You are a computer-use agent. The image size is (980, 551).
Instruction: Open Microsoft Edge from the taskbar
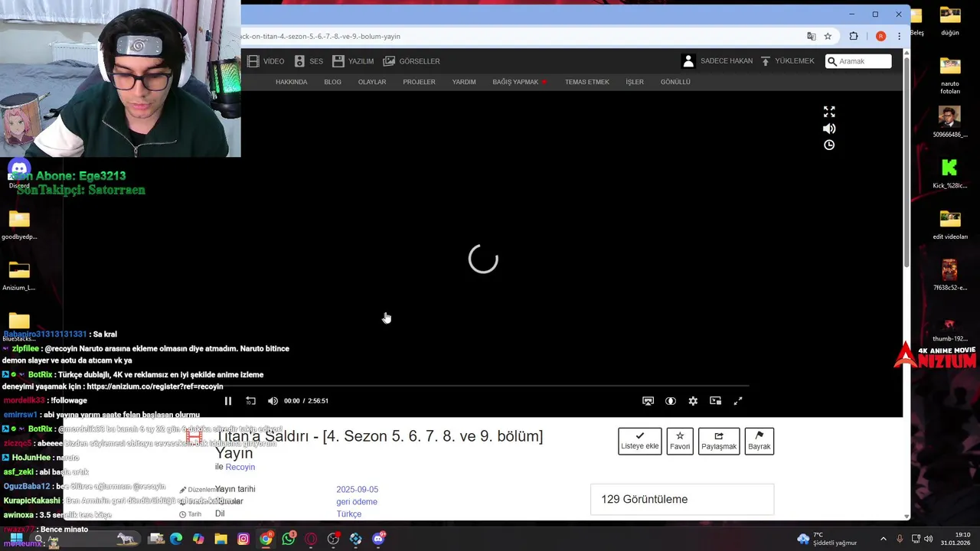[x=176, y=539]
